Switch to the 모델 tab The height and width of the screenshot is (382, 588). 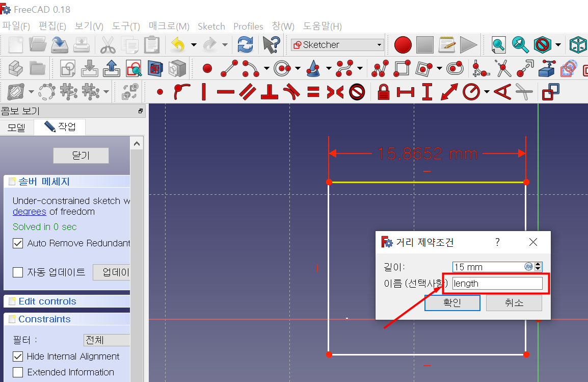click(16, 128)
